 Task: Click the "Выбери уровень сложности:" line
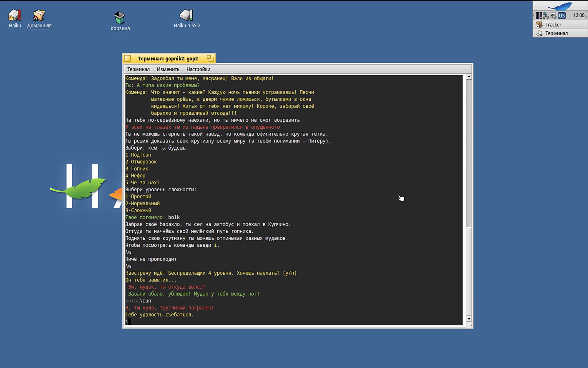(161, 190)
